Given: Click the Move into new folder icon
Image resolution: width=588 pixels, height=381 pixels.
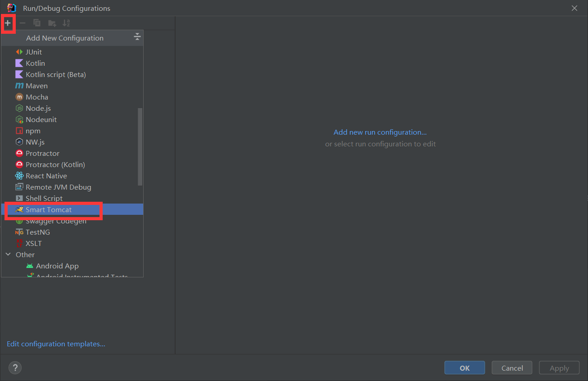Looking at the screenshot, I should point(52,23).
